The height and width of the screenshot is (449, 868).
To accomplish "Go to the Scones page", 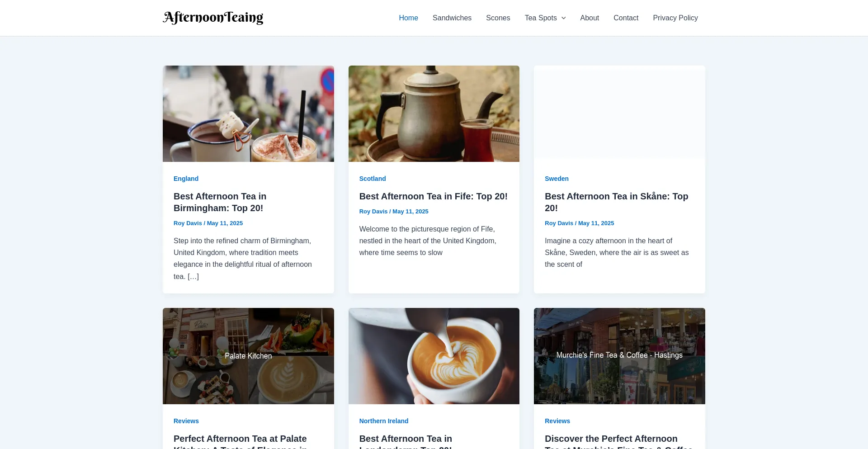I will point(498,18).
